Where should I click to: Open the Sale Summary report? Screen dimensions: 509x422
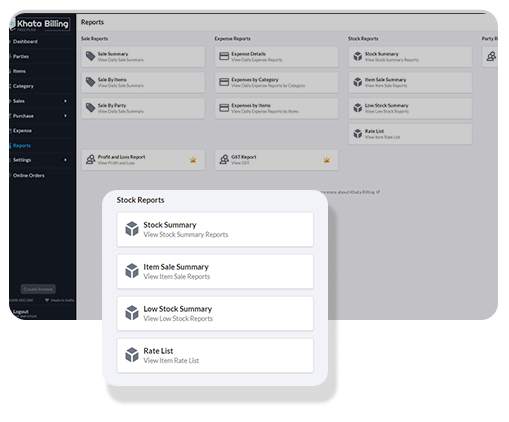click(x=143, y=57)
